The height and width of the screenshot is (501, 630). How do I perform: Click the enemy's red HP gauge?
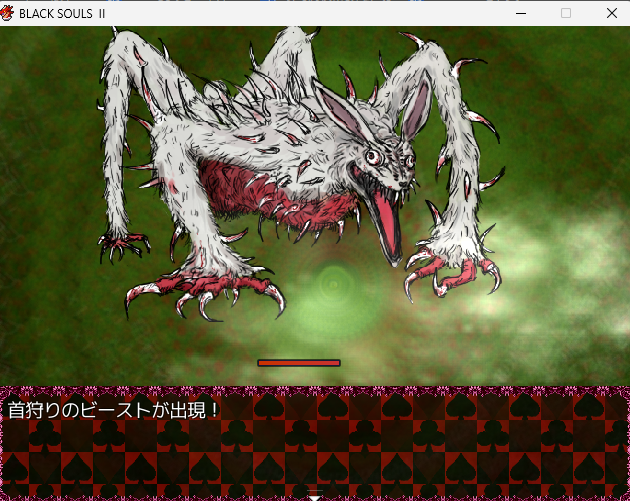tap(299, 363)
